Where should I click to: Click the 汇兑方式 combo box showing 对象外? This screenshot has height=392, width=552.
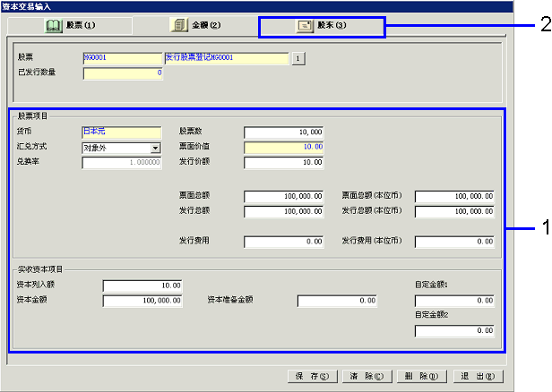pos(122,148)
